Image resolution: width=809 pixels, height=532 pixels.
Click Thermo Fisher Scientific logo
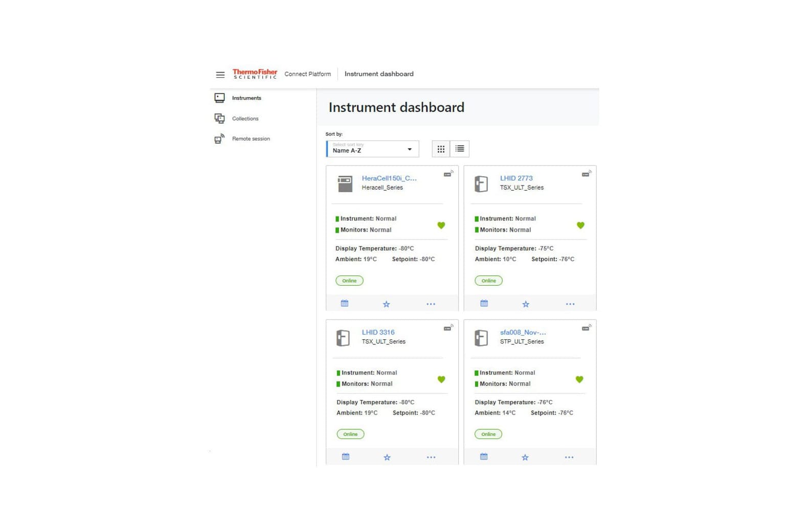point(255,74)
